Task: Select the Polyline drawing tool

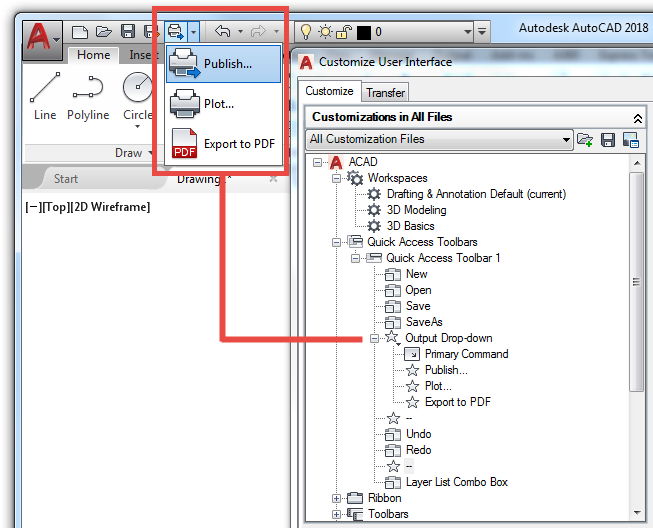Action: [88, 97]
